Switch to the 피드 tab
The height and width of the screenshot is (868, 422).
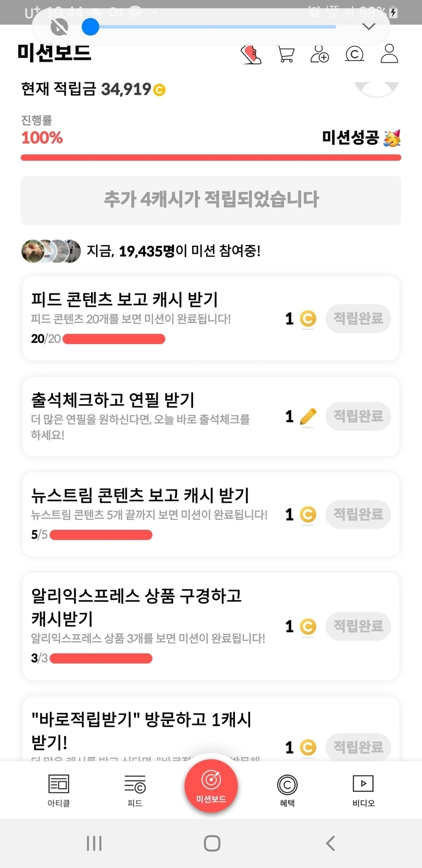(x=135, y=790)
